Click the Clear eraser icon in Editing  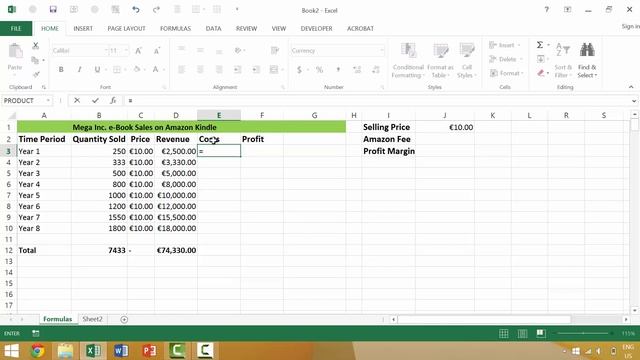coord(540,73)
